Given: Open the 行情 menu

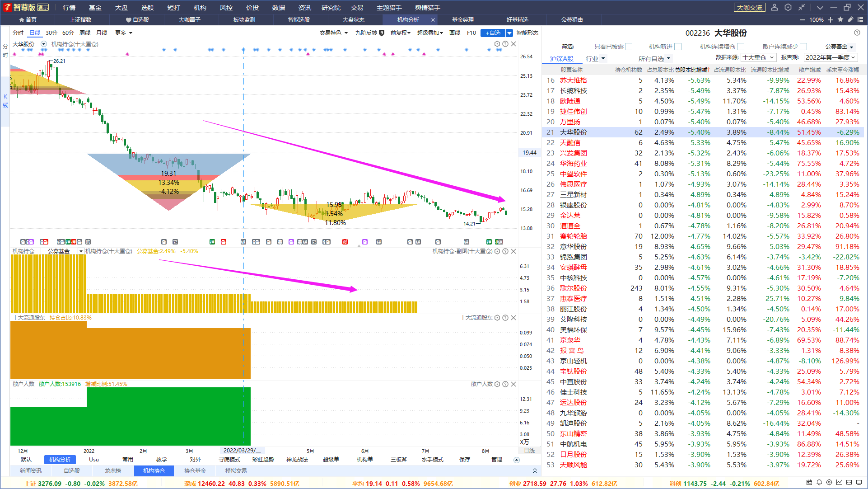Looking at the screenshot, I should 69,7.
